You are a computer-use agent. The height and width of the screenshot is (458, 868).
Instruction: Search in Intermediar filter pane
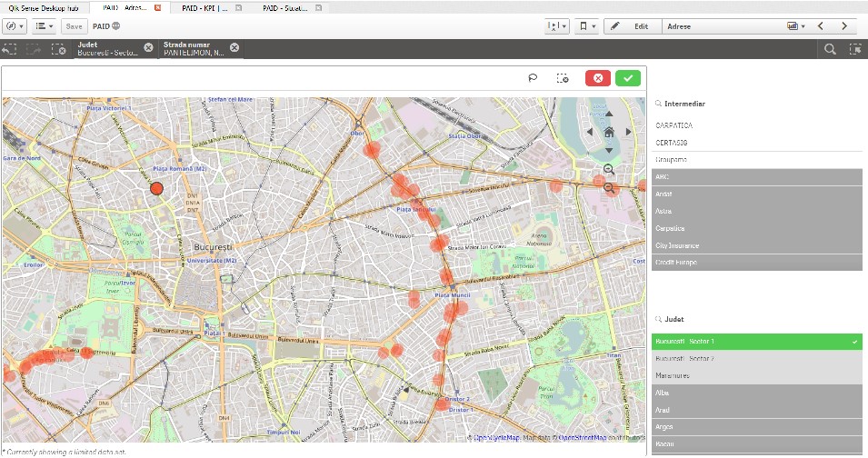tap(658, 104)
